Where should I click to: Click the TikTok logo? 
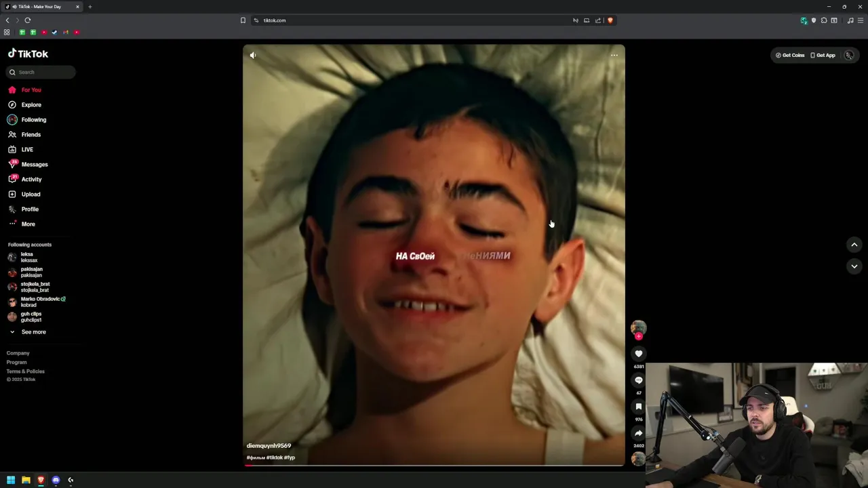[28, 54]
